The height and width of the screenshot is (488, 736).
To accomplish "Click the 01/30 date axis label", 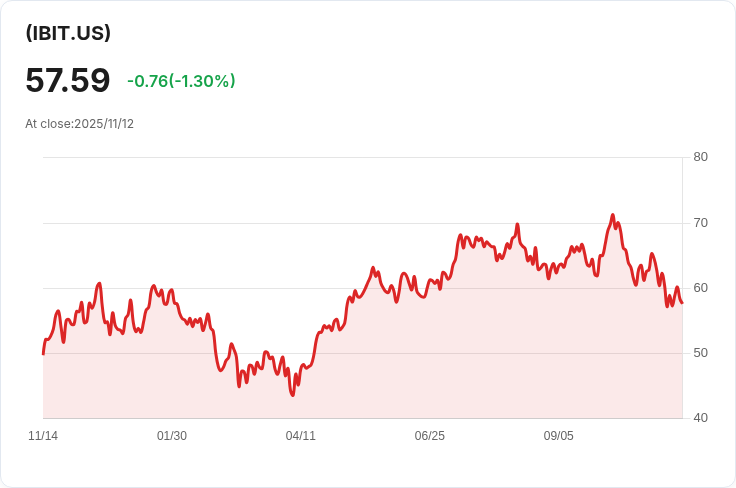I will coord(172,436).
